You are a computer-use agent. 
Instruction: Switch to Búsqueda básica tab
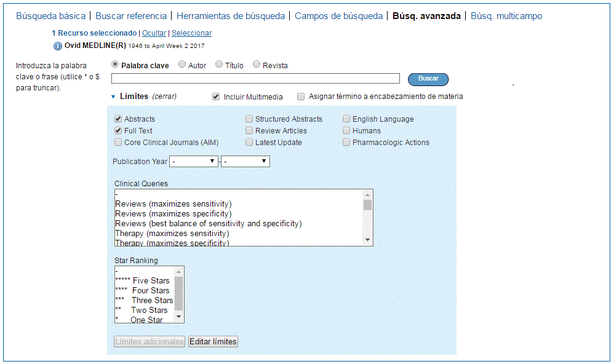51,16
